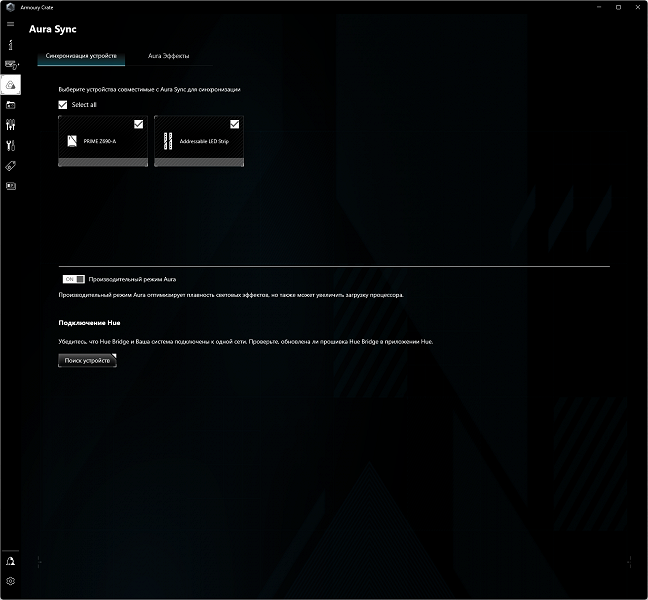Click the Addressable LED Strip icon
The height and width of the screenshot is (600, 648).
click(168, 141)
